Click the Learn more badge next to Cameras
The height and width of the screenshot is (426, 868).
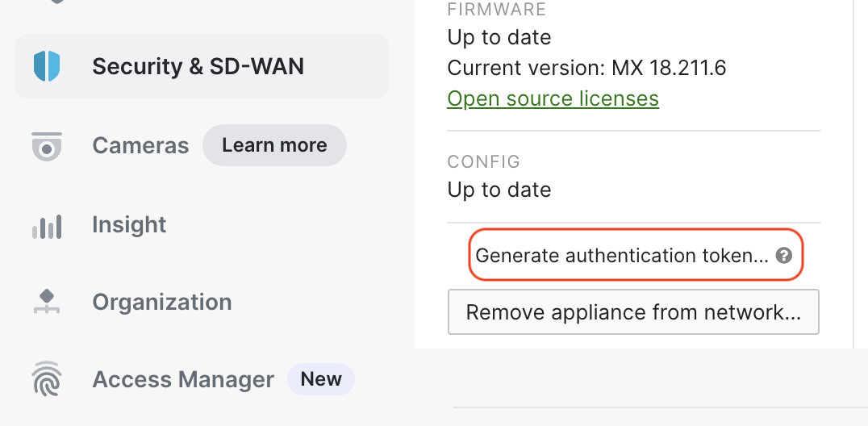click(x=274, y=145)
